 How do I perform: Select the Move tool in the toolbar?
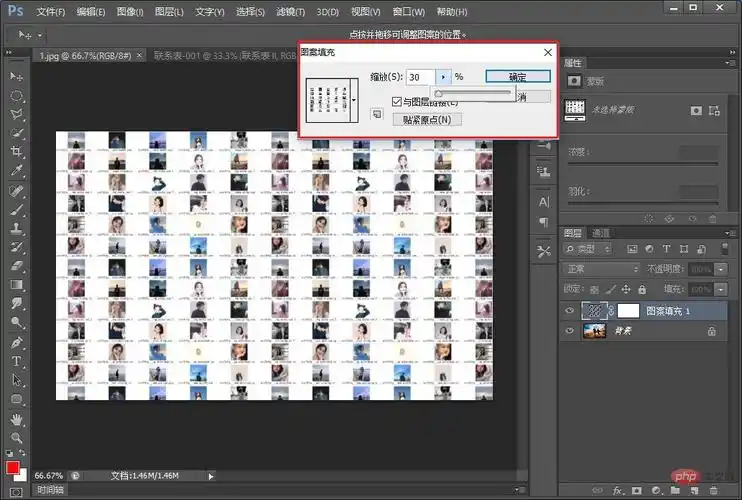click(17, 77)
